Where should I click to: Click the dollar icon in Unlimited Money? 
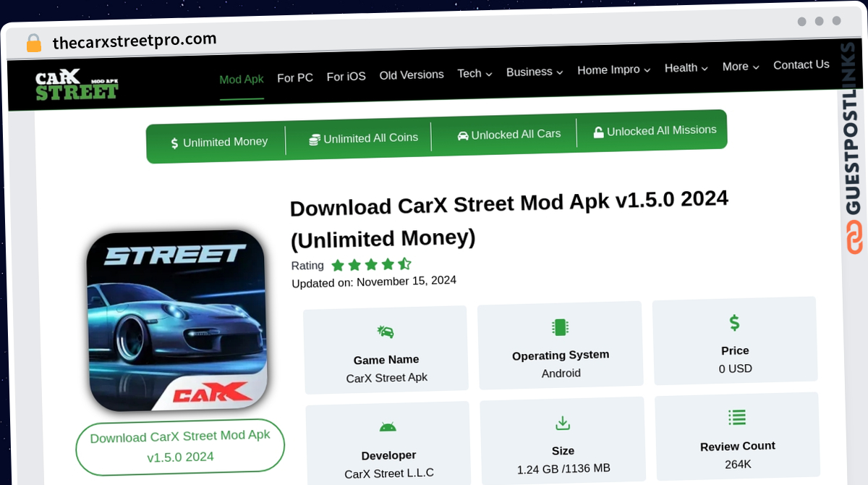coord(174,143)
